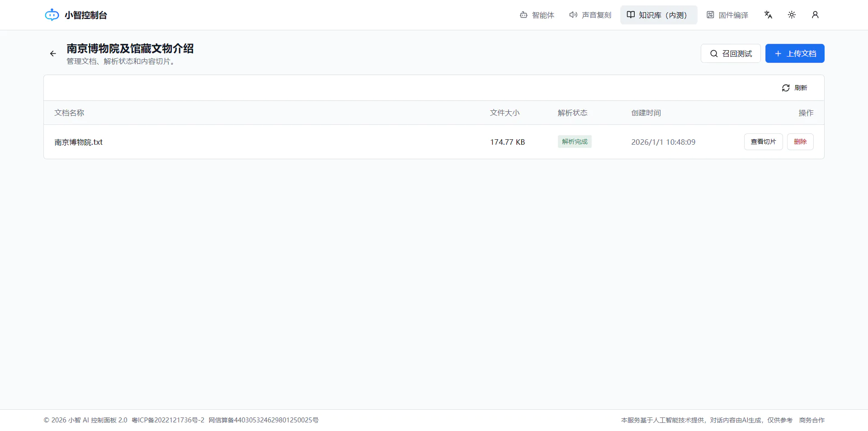Open the 声音复刻 nav item
Viewport: 868px width, 431px height.
point(590,15)
